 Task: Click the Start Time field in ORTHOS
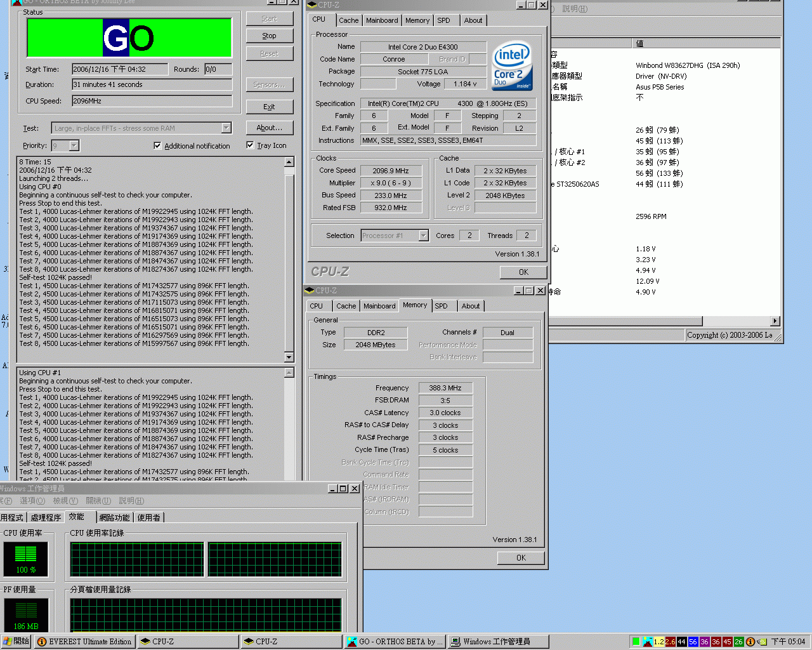(x=119, y=69)
